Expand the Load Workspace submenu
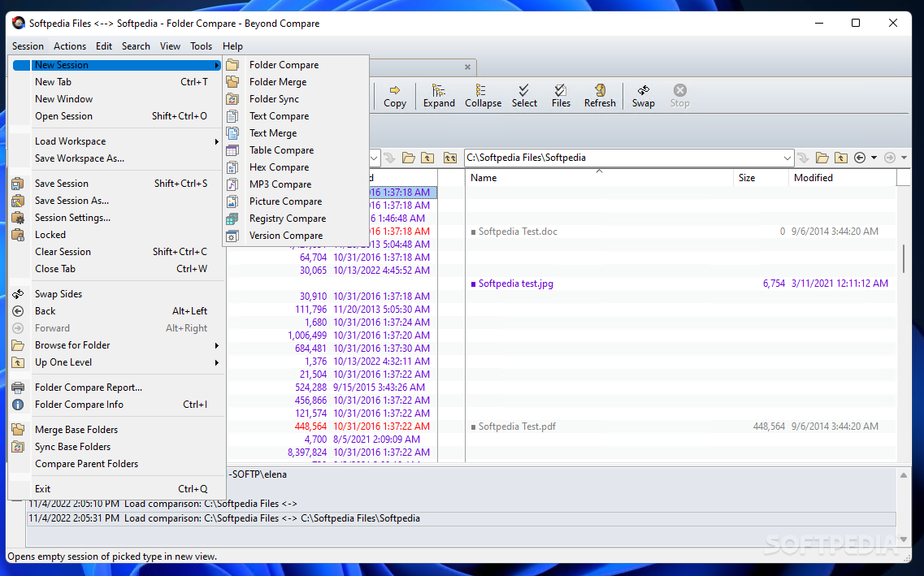This screenshot has width=924, height=576. (x=117, y=141)
